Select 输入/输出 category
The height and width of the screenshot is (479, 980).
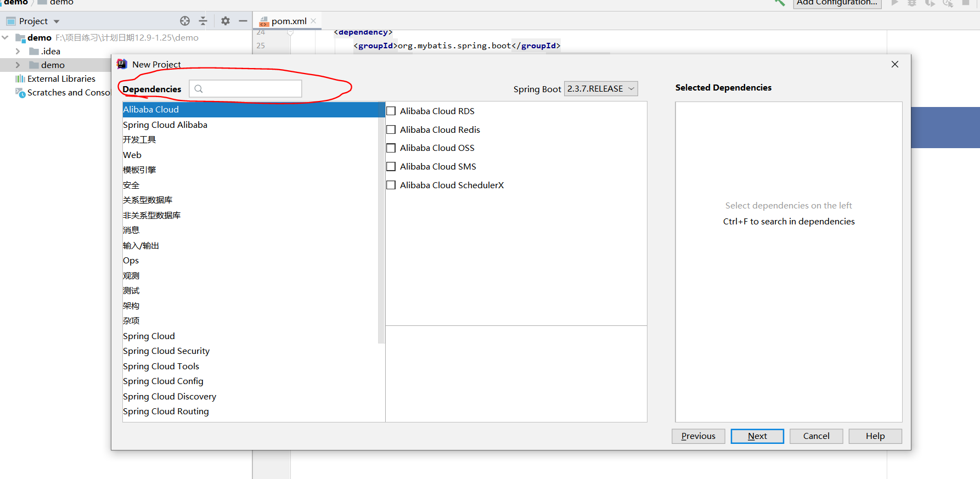250,245
